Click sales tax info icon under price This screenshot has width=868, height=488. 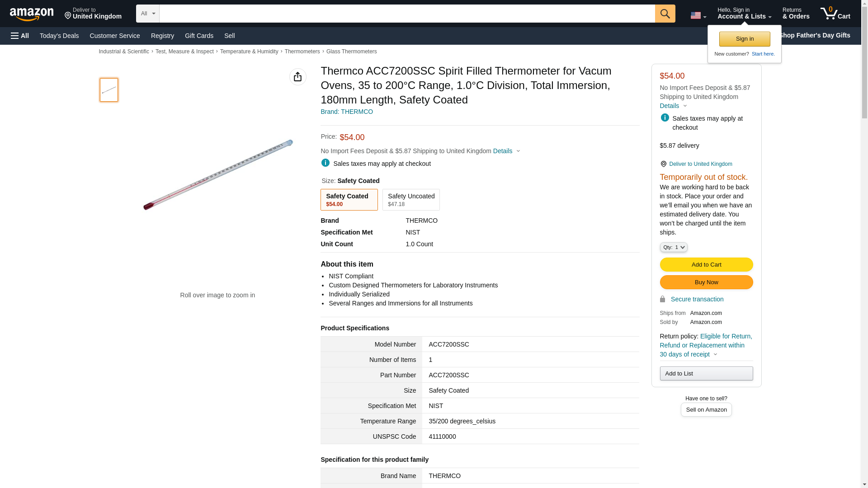pyautogui.click(x=325, y=163)
